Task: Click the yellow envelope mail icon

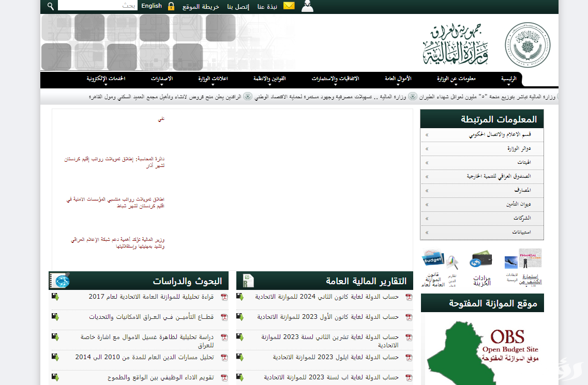Action: [289, 6]
